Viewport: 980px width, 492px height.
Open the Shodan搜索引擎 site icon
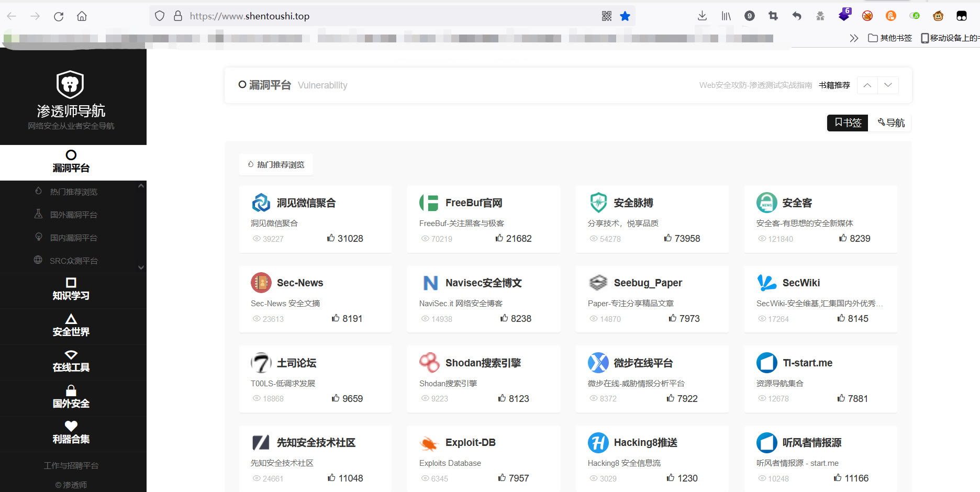pos(430,363)
